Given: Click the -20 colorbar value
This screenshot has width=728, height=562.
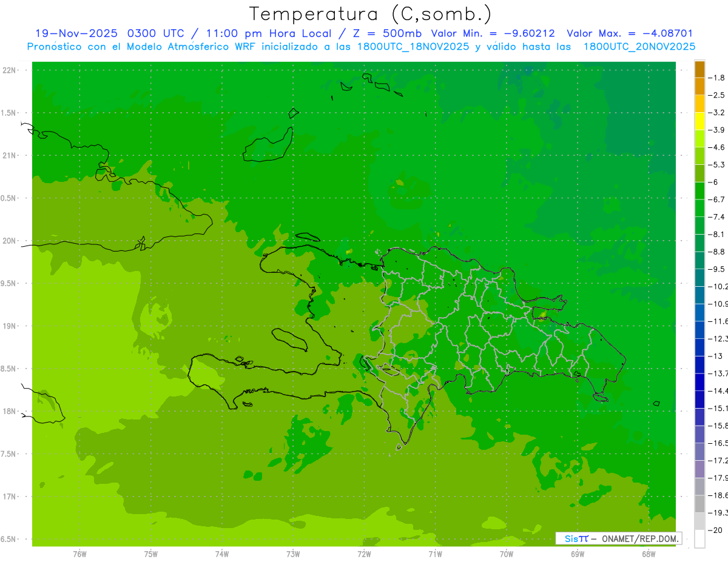Looking at the screenshot, I should [x=716, y=530].
